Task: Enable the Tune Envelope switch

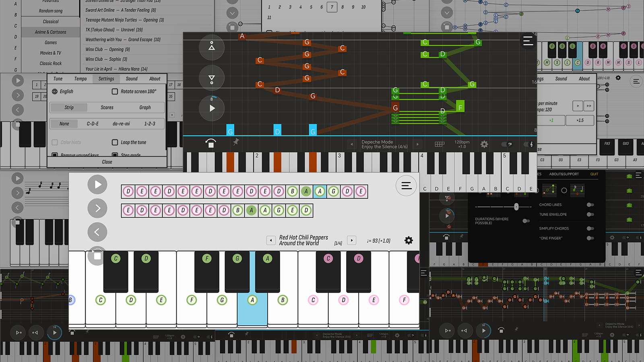Action: 590,214
